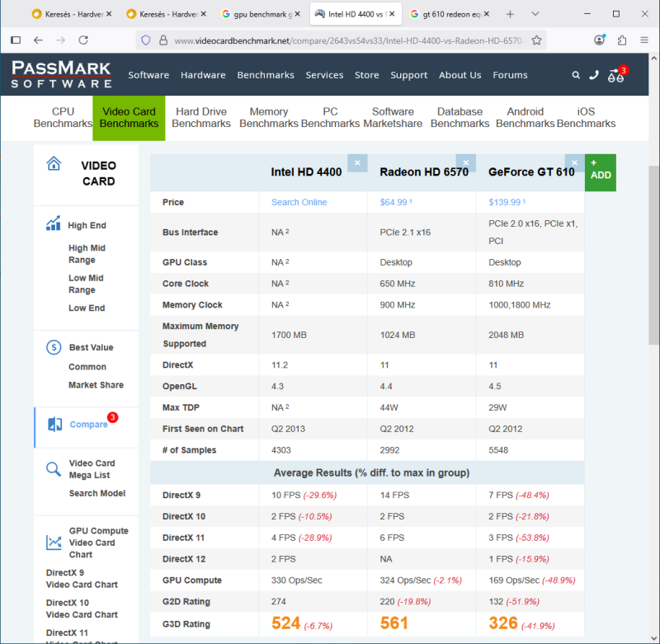This screenshot has width=660, height=644.
Task: Open the compare scales icon with badge
Action: 616,75
